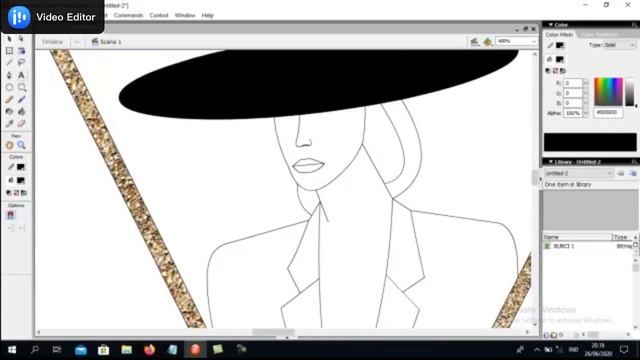Click the brightness slider bar
The height and width of the screenshot is (360, 640).
coord(630,92)
